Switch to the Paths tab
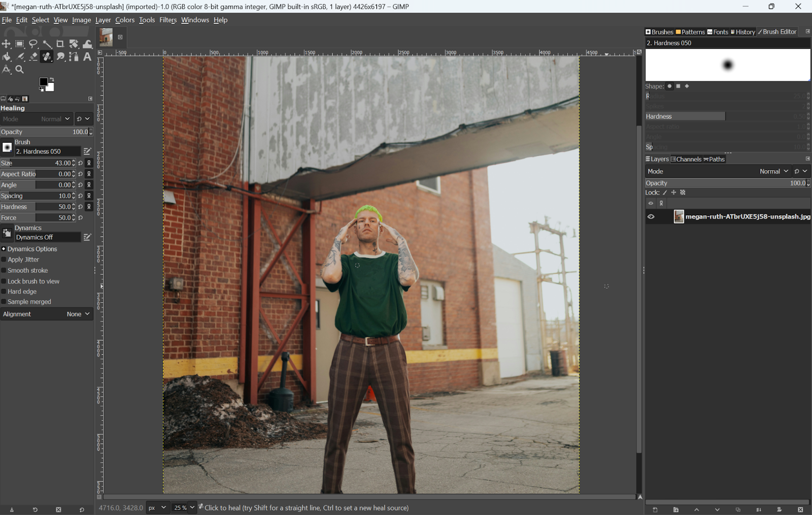 click(714, 159)
